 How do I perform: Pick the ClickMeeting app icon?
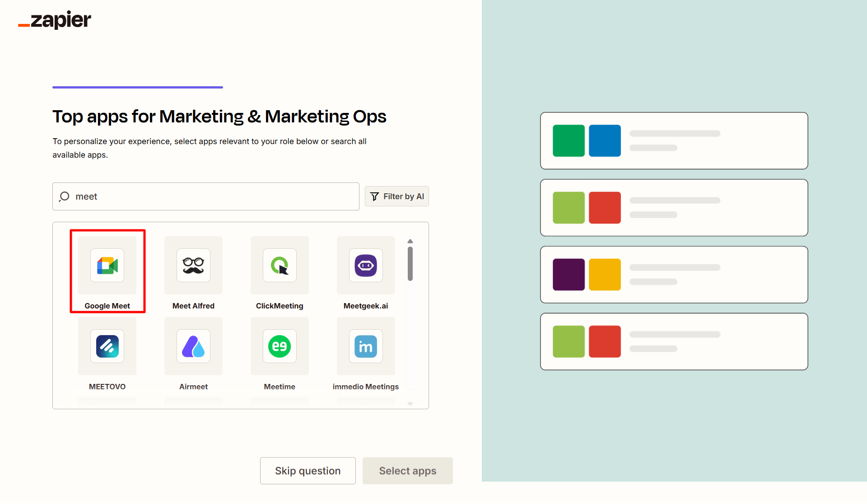(280, 266)
